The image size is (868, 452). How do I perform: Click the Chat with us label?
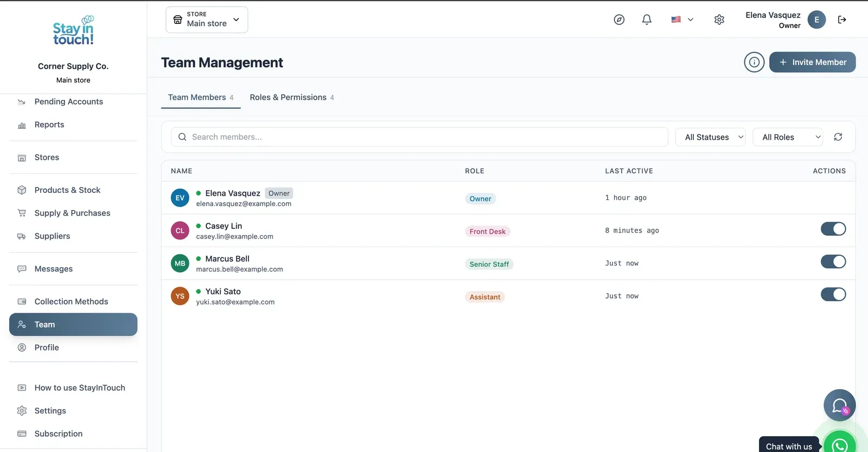click(x=789, y=446)
